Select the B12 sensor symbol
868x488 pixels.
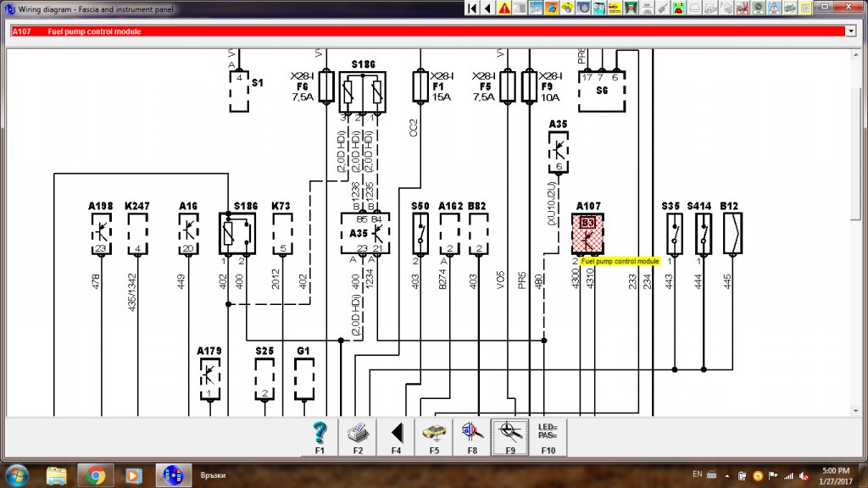pyautogui.click(x=732, y=234)
